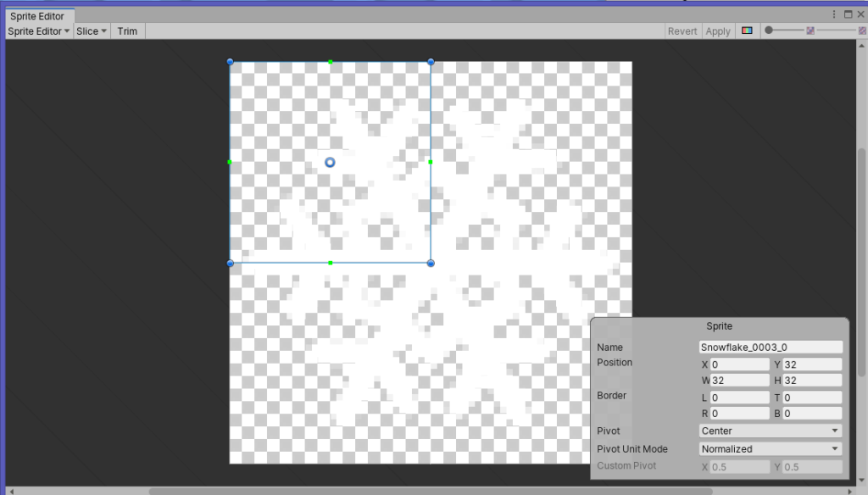The image size is (868, 495).
Task: Click the sprite Name input field
Action: (x=771, y=347)
